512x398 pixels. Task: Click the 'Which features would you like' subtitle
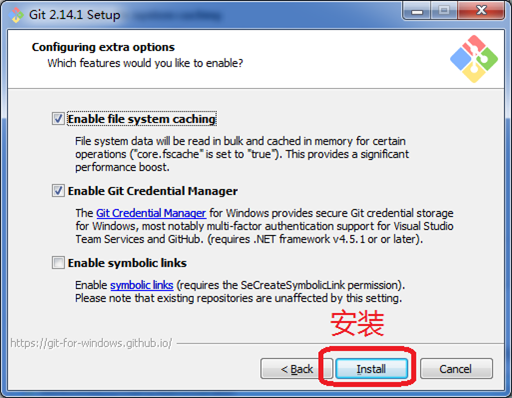point(145,63)
